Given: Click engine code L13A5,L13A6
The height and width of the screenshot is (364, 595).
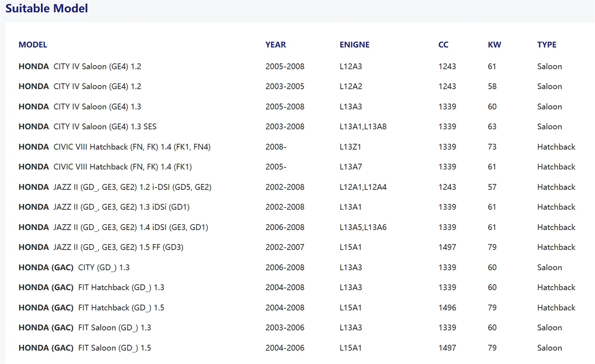Looking at the screenshot, I should point(363,227).
